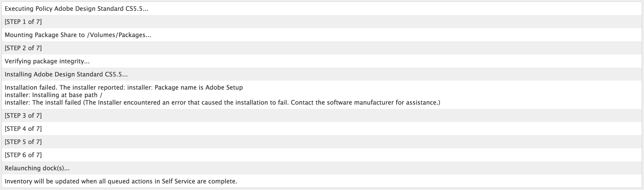This screenshot has height=190, width=644.
Task: Click 'Package name is Adobe Setup' text
Action: click(199, 87)
